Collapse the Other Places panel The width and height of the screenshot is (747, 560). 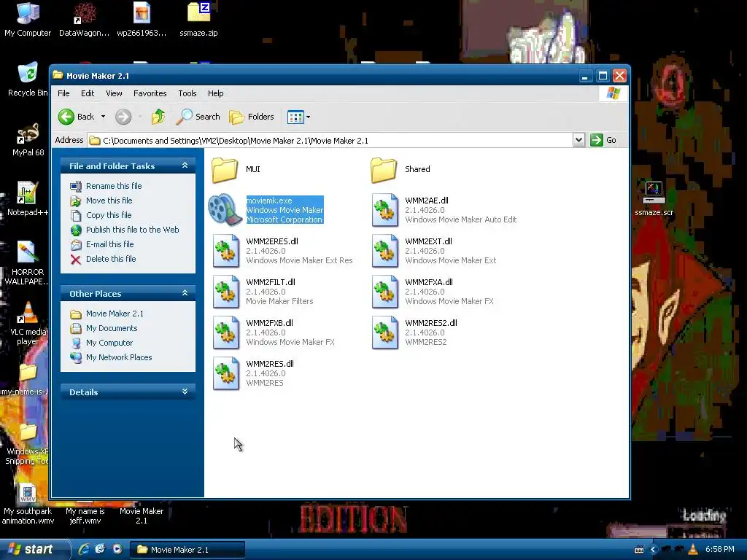click(185, 293)
